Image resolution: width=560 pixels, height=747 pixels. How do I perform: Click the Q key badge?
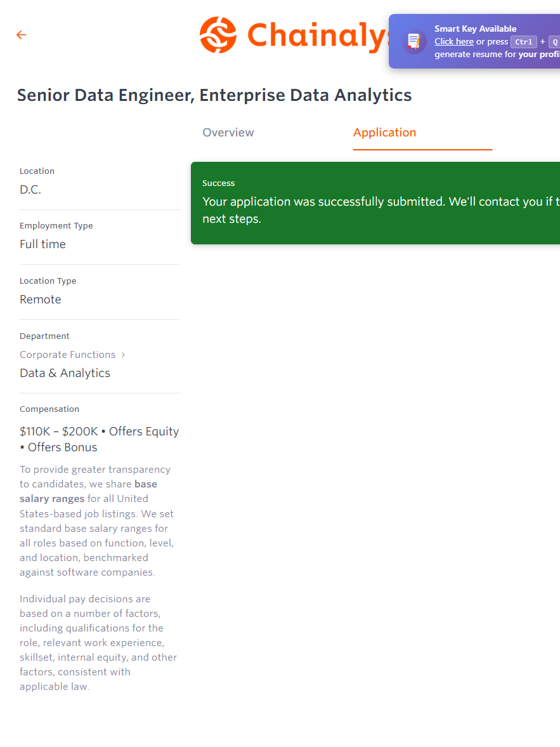(x=554, y=42)
